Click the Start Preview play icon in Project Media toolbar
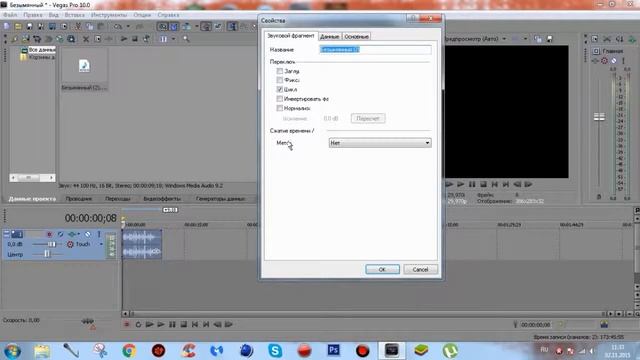This screenshot has width=640, height=360. pos(124,39)
